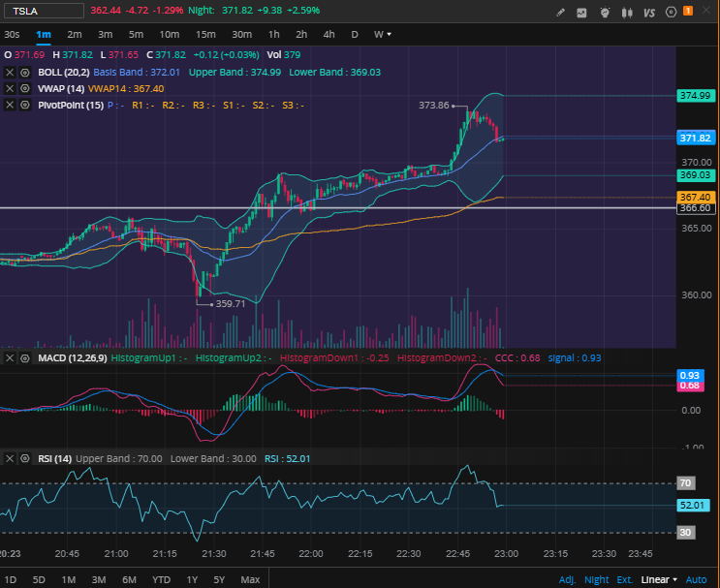The width and height of the screenshot is (720, 588).
Task: Open MACD (12,26,9) indicator label
Action: 73,358
